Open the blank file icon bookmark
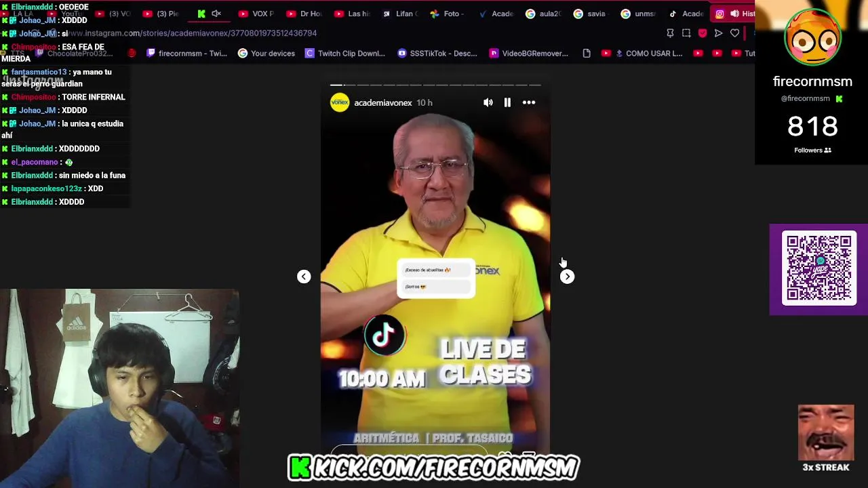The height and width of the screenshot is (488, 868). pos(587,54)
